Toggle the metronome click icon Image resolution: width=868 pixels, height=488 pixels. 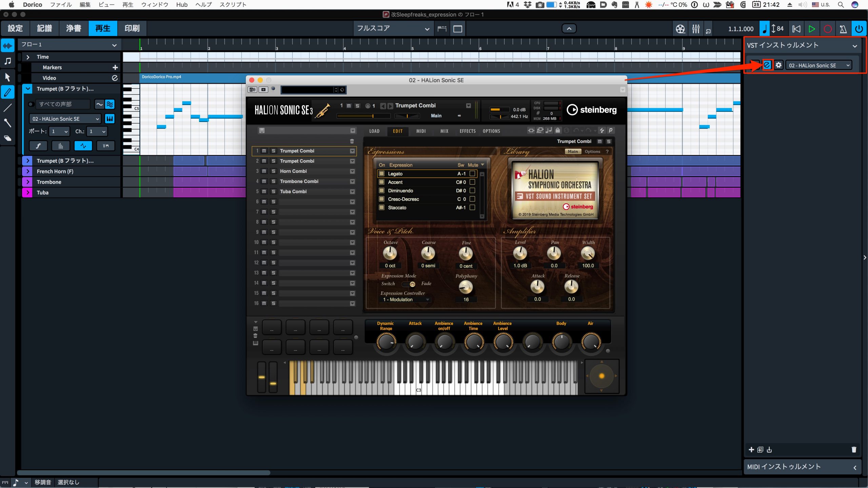[843, 29]
